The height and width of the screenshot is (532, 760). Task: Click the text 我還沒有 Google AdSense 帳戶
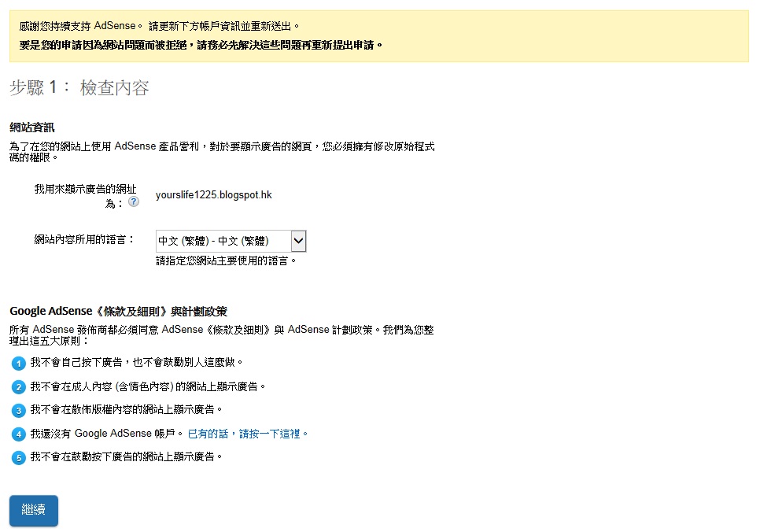[x=107, y=434]
